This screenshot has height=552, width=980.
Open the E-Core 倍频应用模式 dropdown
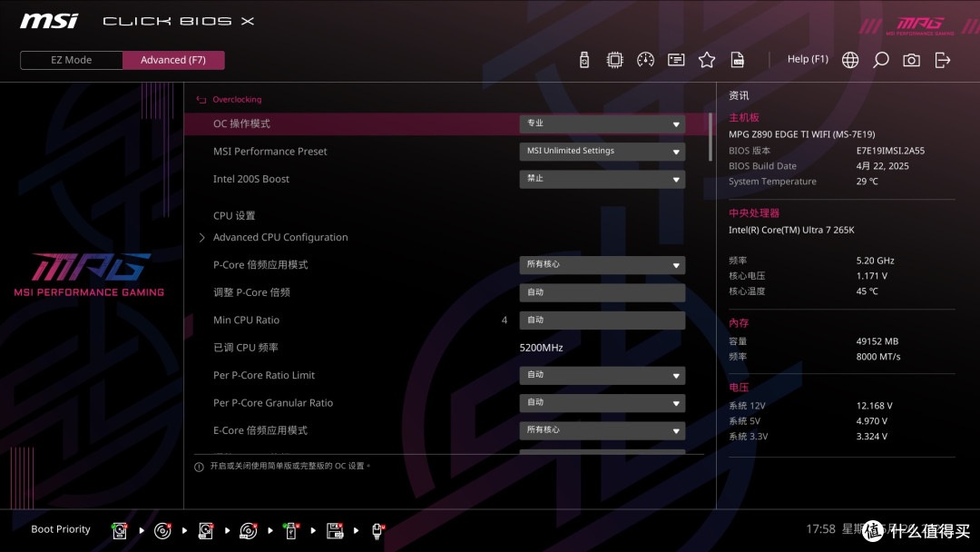point(602,430)
